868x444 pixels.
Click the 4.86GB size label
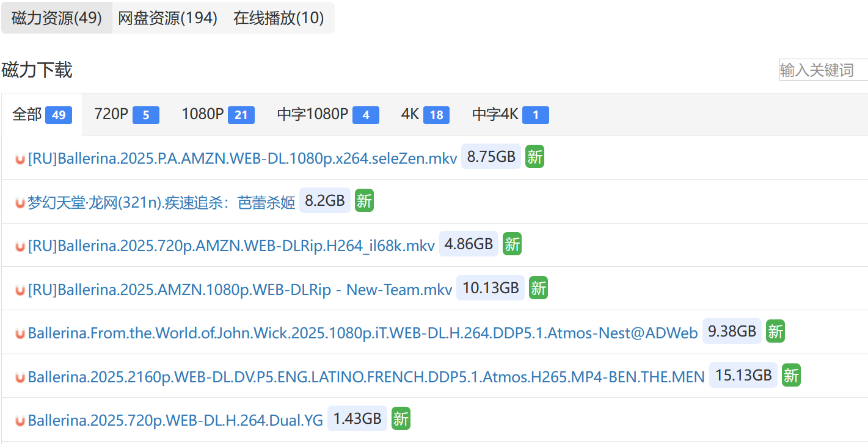[469, 244]
